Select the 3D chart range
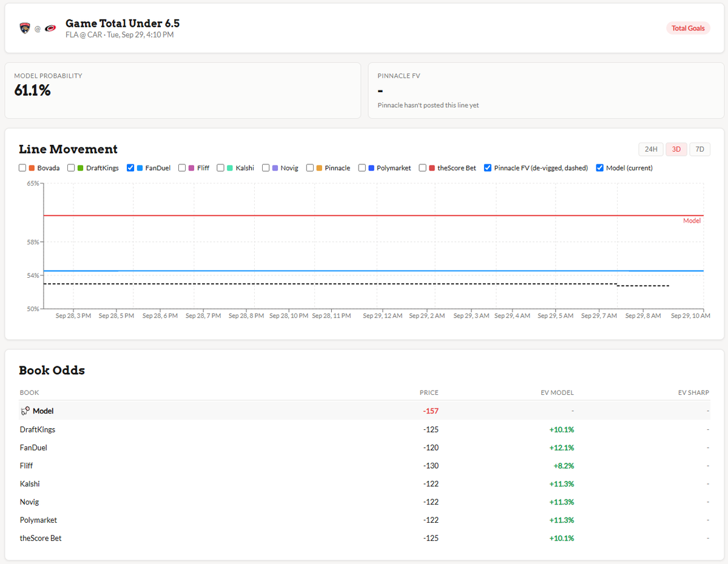Viewport: 728px width, 564px height. click(676, 149)
